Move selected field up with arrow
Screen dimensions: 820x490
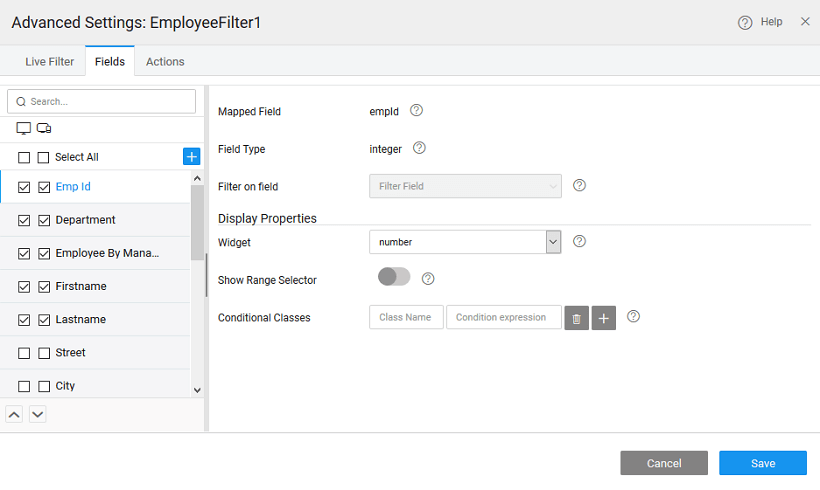[x=15, y=414]
